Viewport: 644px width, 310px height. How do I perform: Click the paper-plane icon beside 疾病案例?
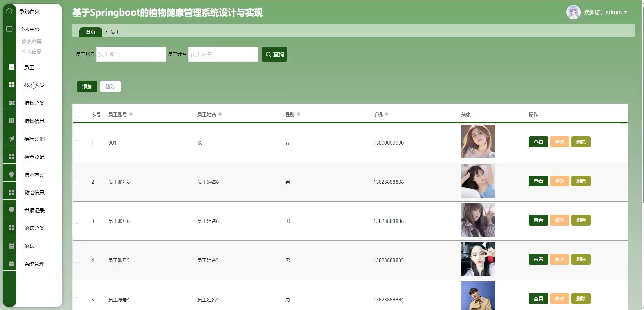(x=12, y=139)
